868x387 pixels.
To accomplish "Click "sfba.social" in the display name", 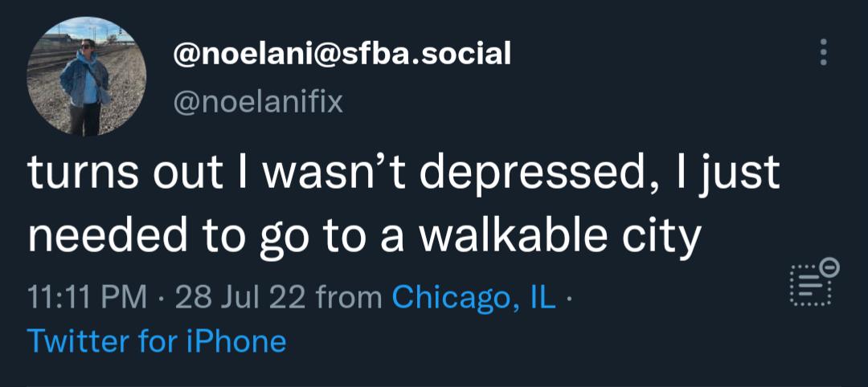I will (434, 54).
